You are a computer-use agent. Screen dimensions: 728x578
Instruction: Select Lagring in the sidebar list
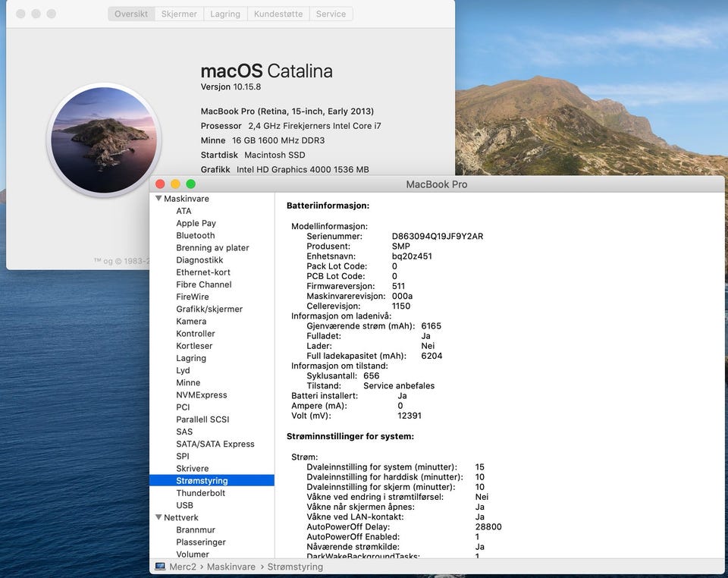191,358
